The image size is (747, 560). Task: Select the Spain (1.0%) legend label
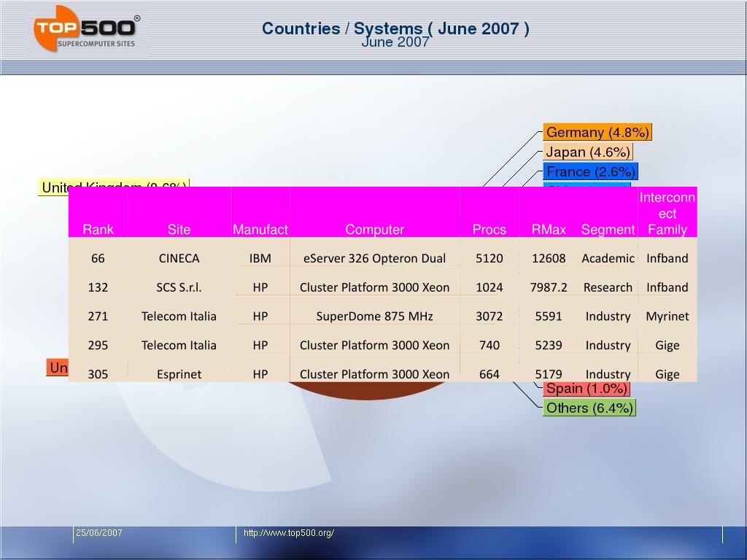tap(587, 389)
